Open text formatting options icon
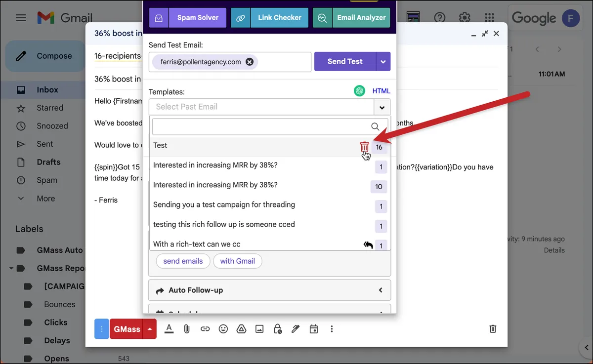Screen dimensions: 593x364 click(169, 329)
